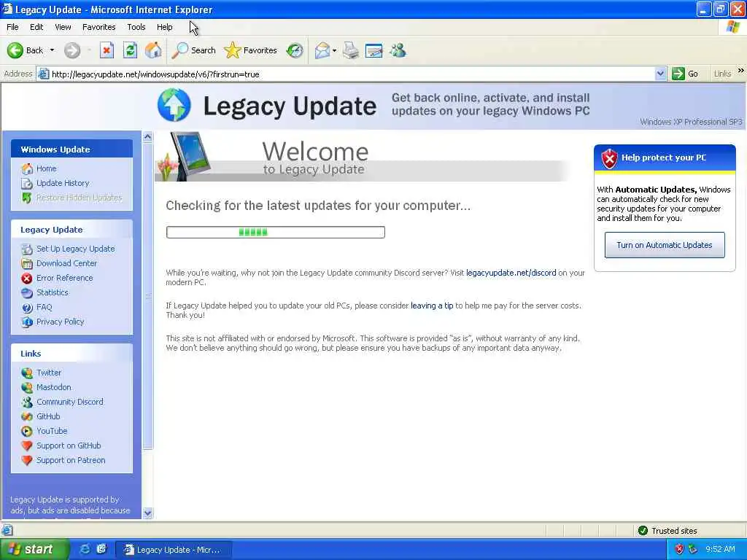Click the sidebar scrollbar up arrow
Image resolution: width=747 pixels, height=560 pixels.
tap(147, 136)
